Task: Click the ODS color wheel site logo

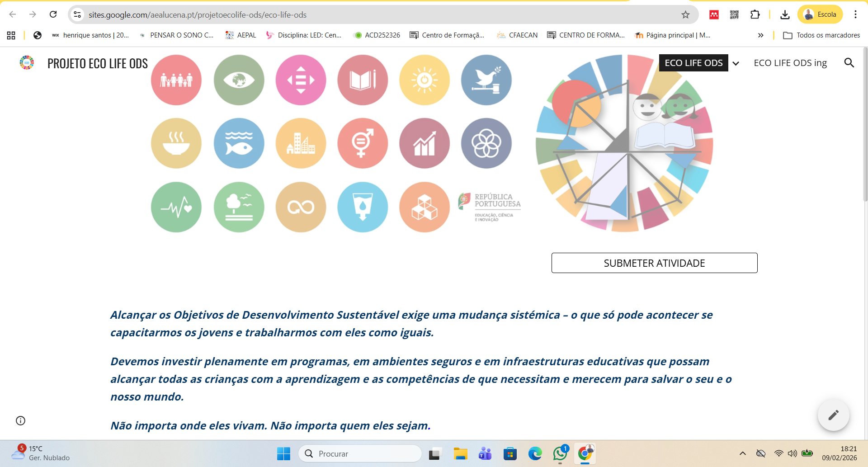Action: point(27,62)
